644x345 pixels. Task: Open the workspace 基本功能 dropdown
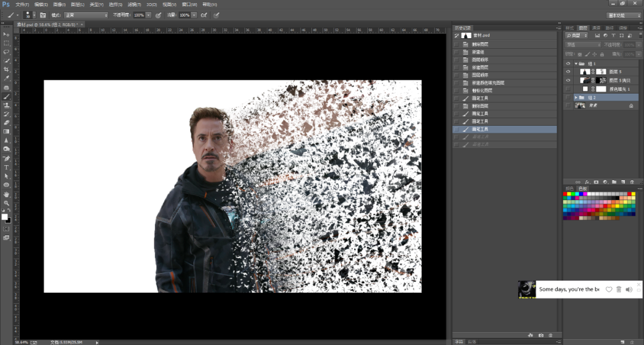[x=624, y=15]
